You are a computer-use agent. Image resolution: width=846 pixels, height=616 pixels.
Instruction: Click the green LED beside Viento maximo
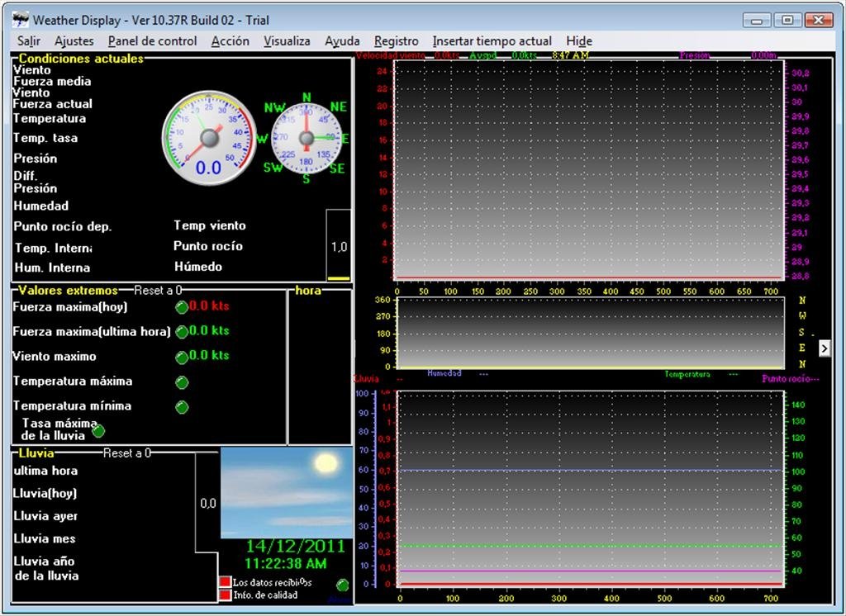coord(182,357)
